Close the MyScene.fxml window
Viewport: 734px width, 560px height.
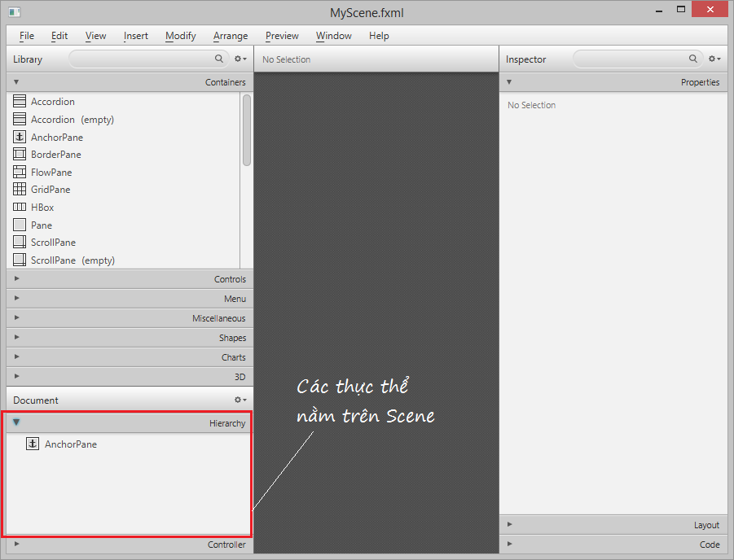click(x=710, y=9)
